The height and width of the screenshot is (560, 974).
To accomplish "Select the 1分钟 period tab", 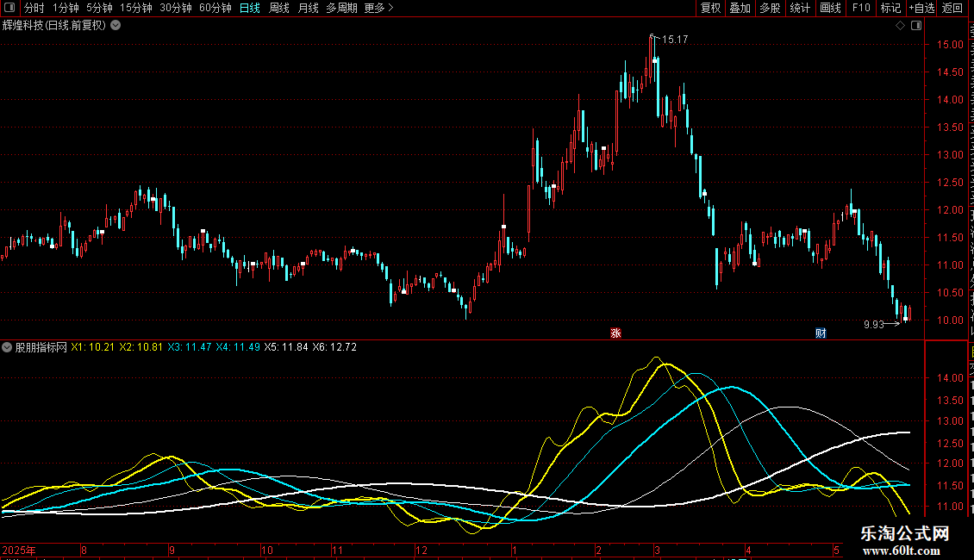I will (x=66, y=8).
